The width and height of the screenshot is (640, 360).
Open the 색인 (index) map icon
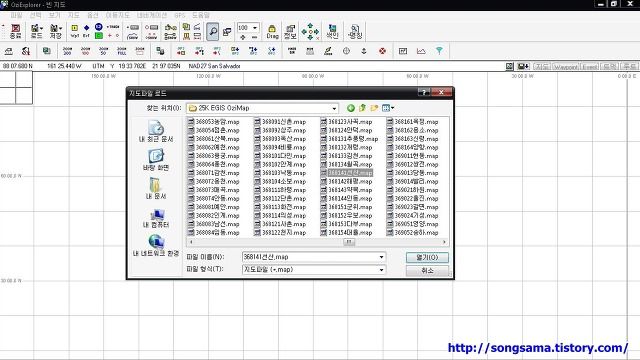332,31
